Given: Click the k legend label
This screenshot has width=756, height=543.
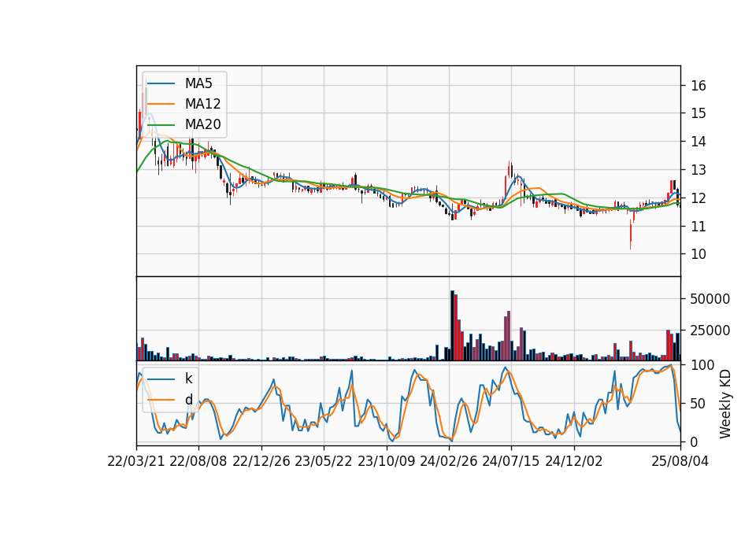Looking at the screenshot, I should pos(188,379).
